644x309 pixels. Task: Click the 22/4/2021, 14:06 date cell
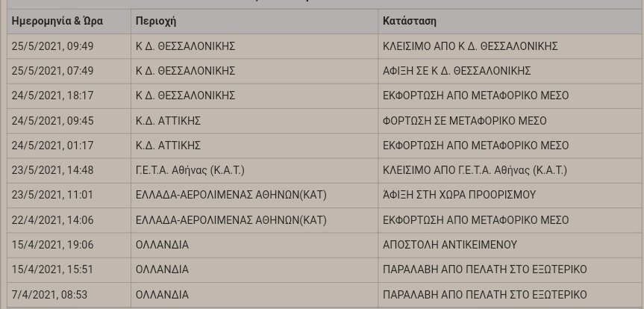pyautogui.click(x=52, y=220)
